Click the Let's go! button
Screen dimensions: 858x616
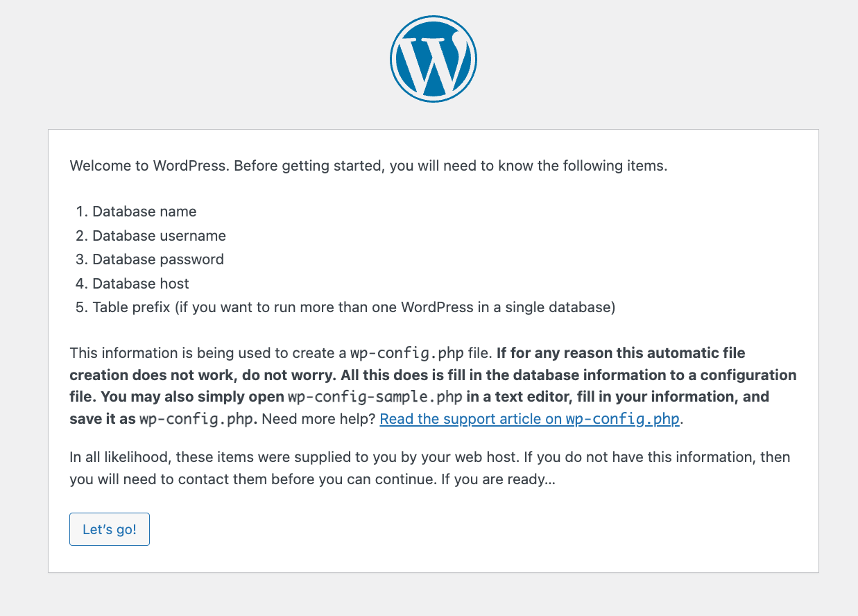(109, 529)
